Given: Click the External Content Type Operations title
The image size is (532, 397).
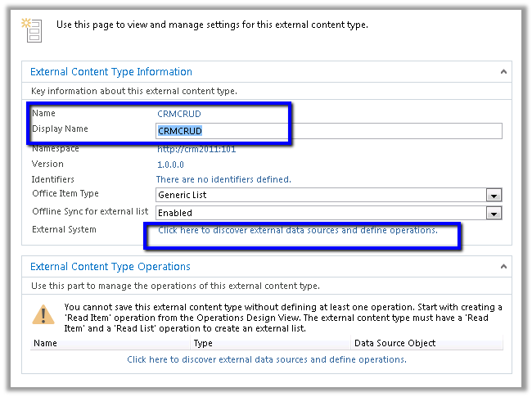Looking at the screenshot, I should 110,267.
